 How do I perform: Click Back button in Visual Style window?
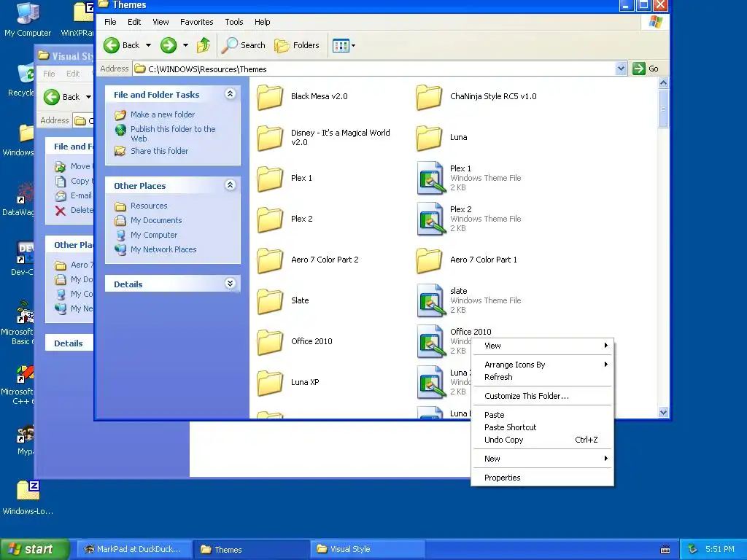point(63,97)
